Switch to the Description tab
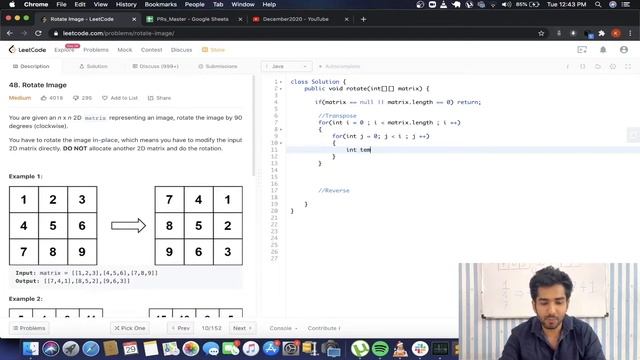 [31, 66]
